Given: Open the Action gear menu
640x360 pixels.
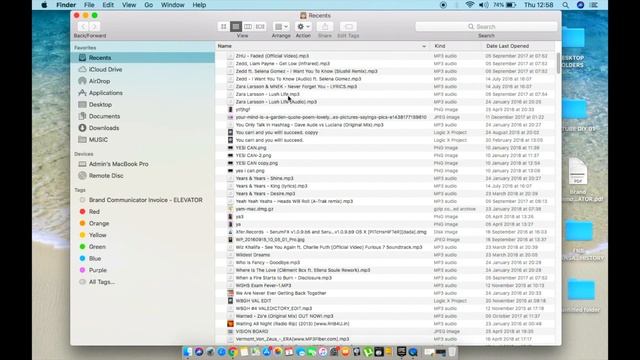Looking at the screenshot, I should 303,27.
